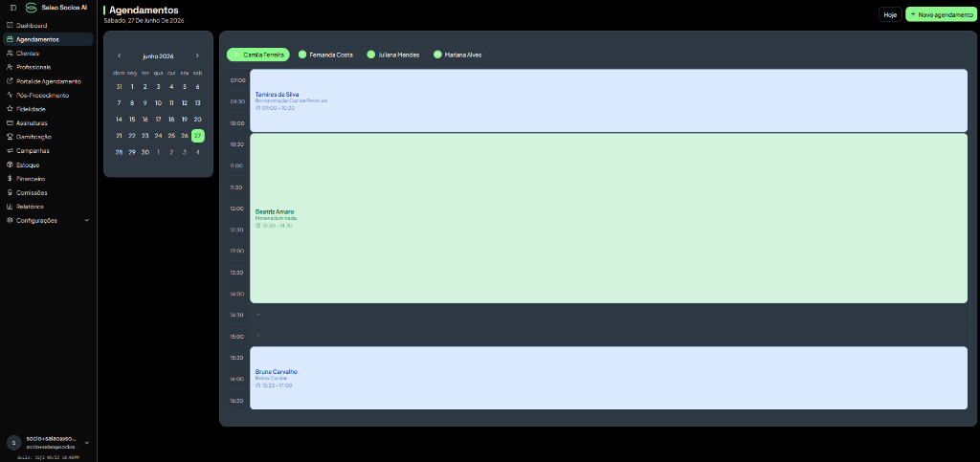This screenshot has width=980, height=462.
Task: Click Juliana Mendes's avatar circle
Action: point(370,55)
